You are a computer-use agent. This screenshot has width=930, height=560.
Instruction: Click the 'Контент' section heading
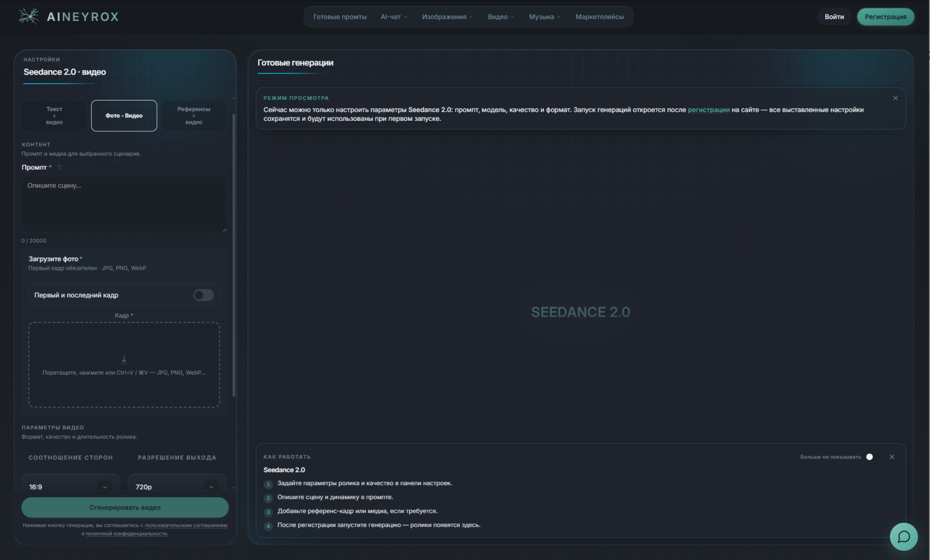pyautogui.click(x=36, y=145)
